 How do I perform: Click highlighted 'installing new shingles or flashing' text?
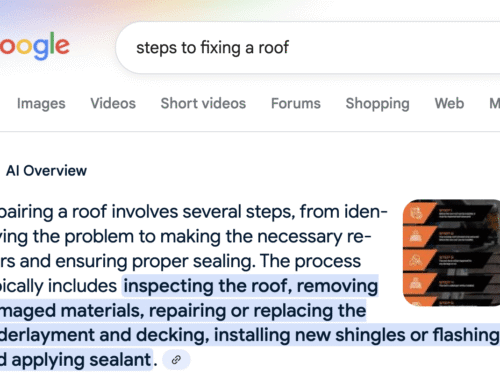pyautogui.click(x=357, y=335)
